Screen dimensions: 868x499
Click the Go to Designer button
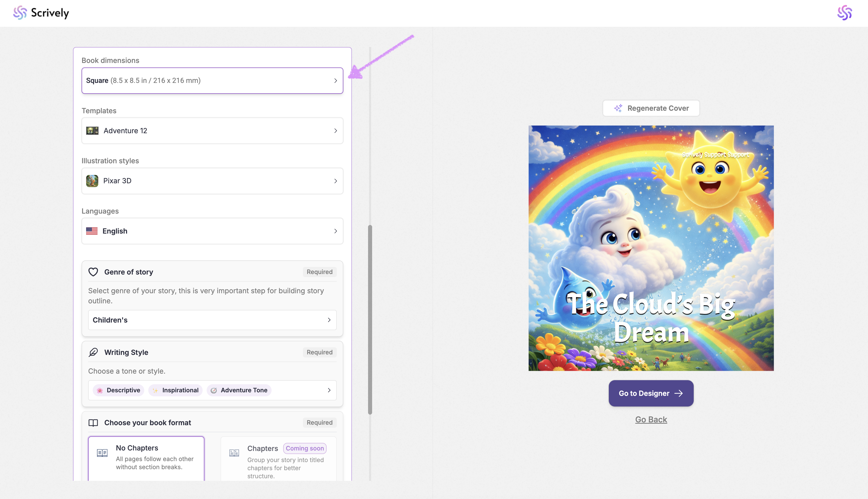coord(650,393)
